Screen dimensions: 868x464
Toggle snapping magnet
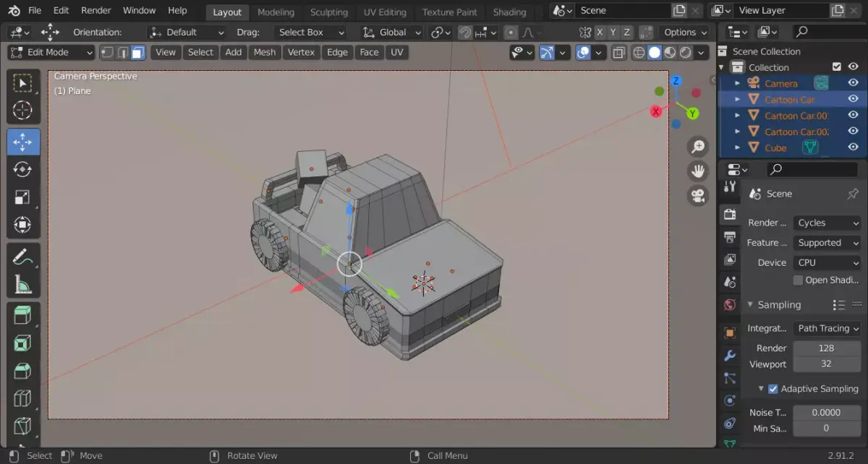pyautogui.click(x=465, y=33)
